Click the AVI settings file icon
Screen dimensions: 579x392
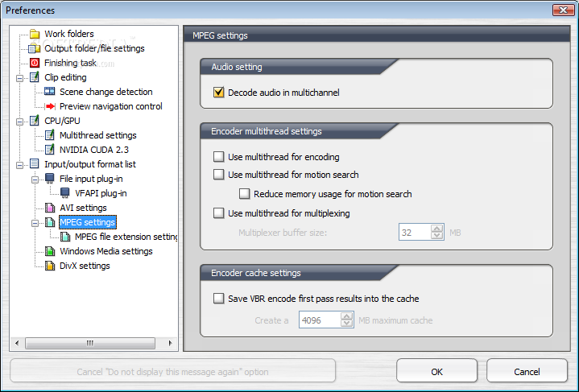pos(49,208)
